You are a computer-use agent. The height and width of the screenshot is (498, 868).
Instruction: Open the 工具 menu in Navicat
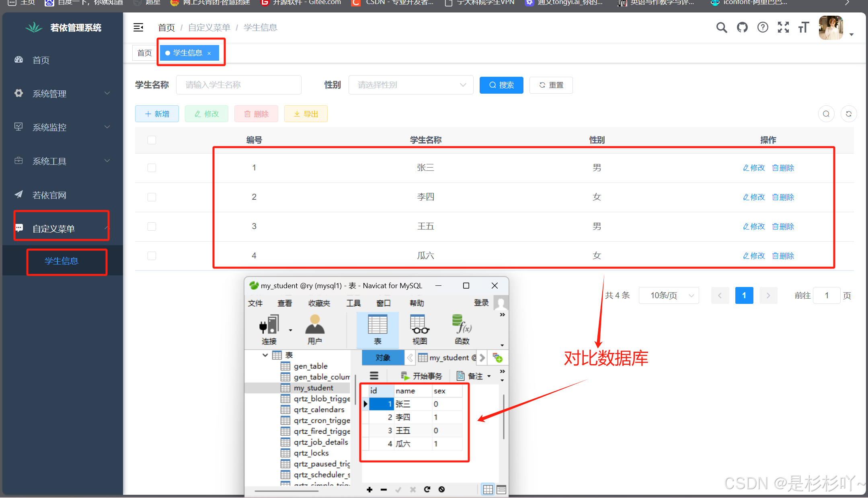point(353,303)
